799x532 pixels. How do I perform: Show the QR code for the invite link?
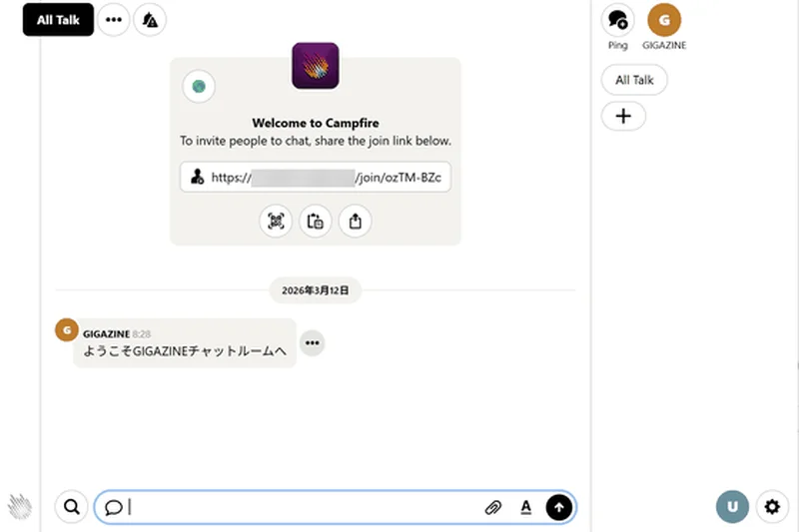pos(276,221)
